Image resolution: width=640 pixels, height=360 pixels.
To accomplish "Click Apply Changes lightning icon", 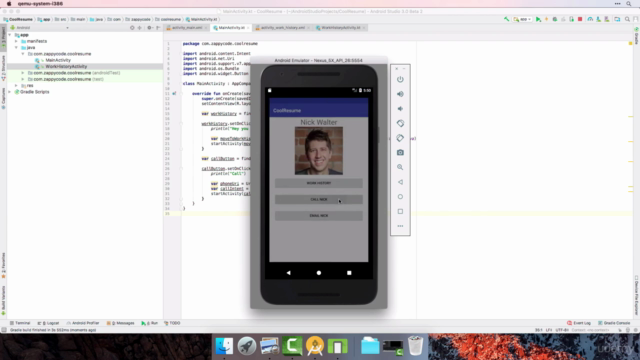I will click(547, 19).
